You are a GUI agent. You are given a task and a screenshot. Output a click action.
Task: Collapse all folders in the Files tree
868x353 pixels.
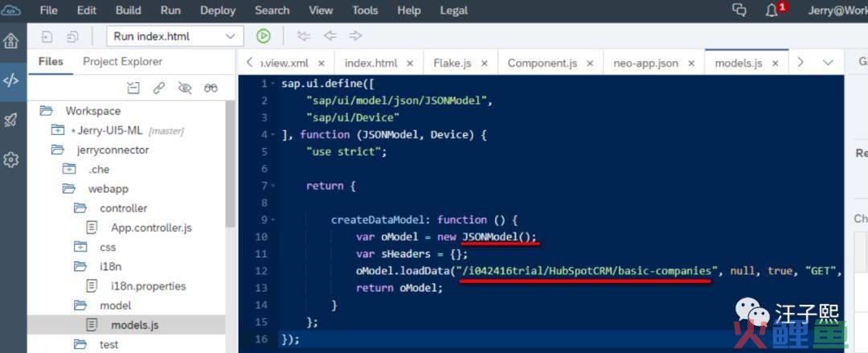click(133, 88)
